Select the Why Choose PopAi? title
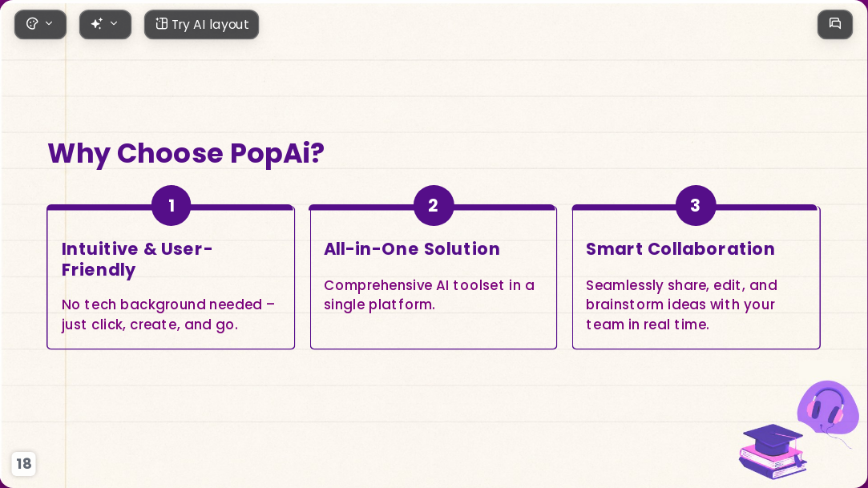Viewport: 868px width, 488px height. click(x=186, y=153)
